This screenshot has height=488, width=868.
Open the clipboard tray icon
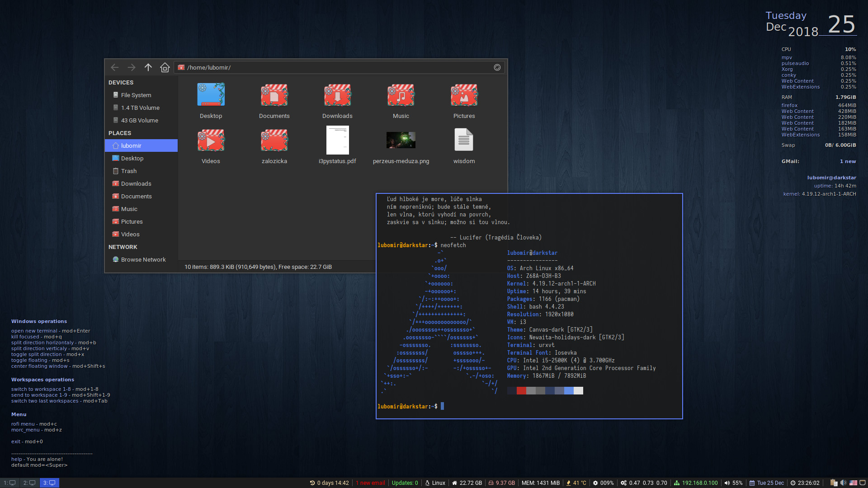[834, 483]
